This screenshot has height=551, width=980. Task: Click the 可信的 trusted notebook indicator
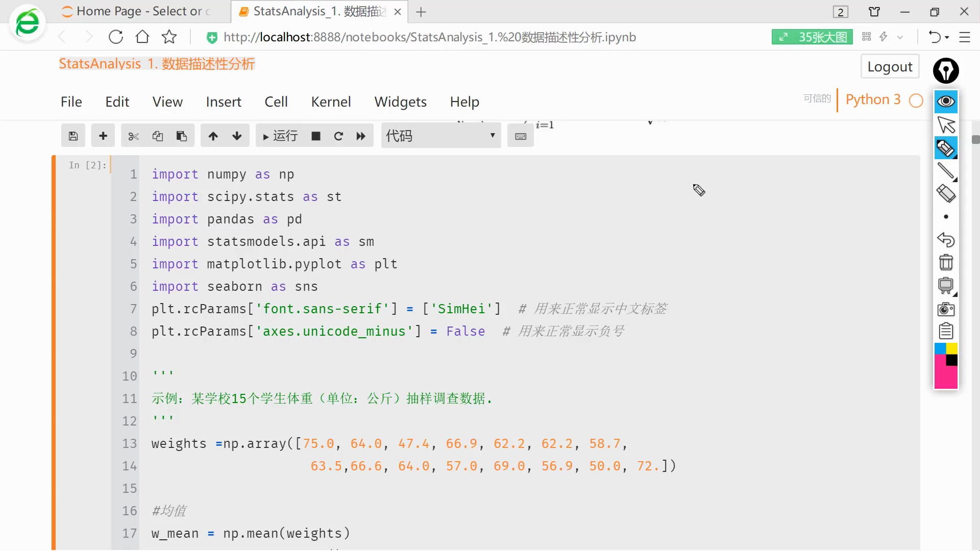coord(817,98)
